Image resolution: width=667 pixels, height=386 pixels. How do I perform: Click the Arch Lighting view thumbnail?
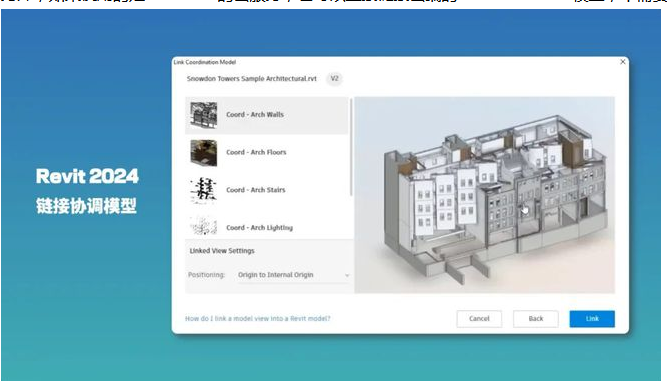(203, 226)
